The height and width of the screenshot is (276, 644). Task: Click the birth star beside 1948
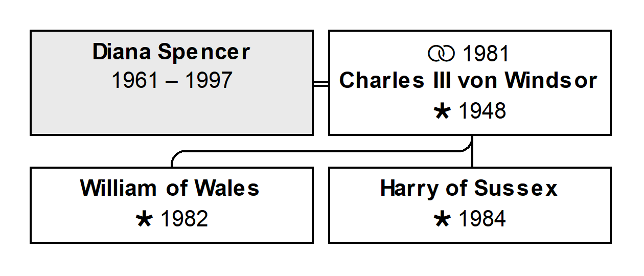[441, 111]
